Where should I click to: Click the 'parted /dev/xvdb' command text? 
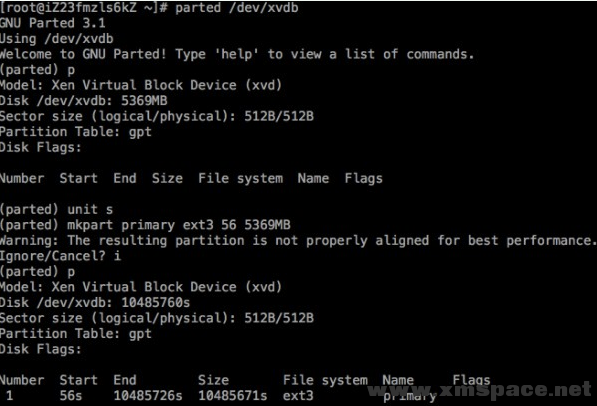(236, 8)
